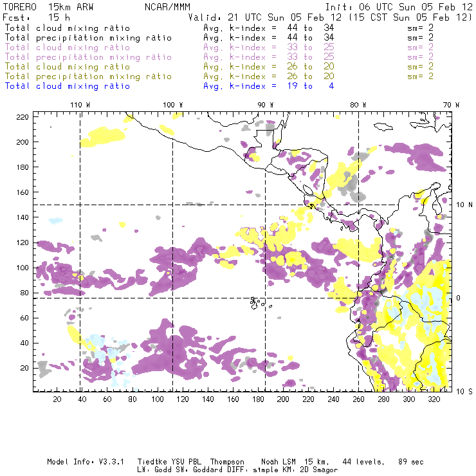476x476 pixels.
Task: Click the "YSU PBL" footer text
Action: [x=187, y=462]
